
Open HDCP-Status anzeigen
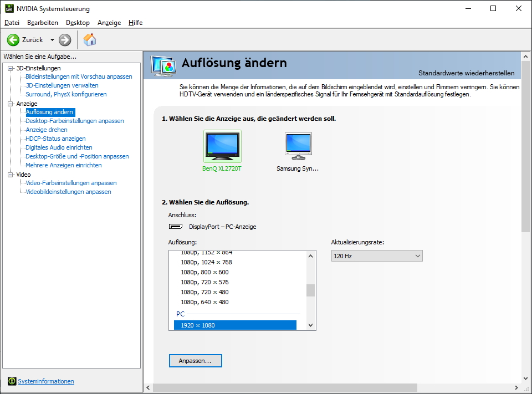pyautogui.click(x=55, y=139)
